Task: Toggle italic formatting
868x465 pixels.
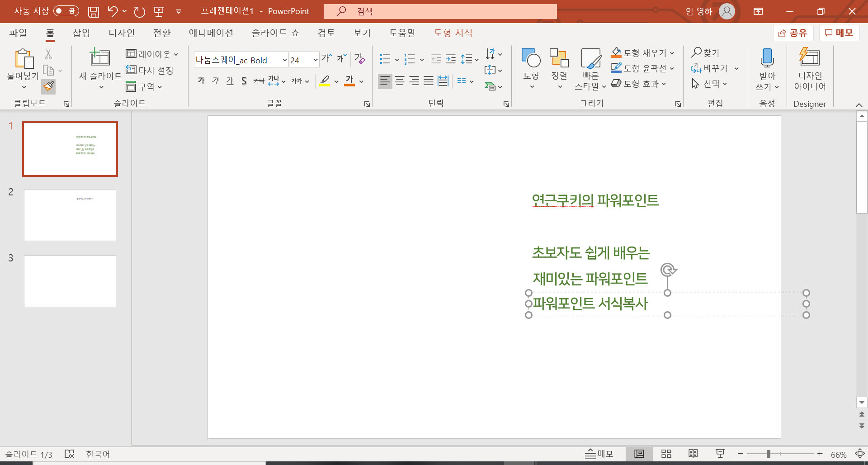Action: tap(216, 81)
